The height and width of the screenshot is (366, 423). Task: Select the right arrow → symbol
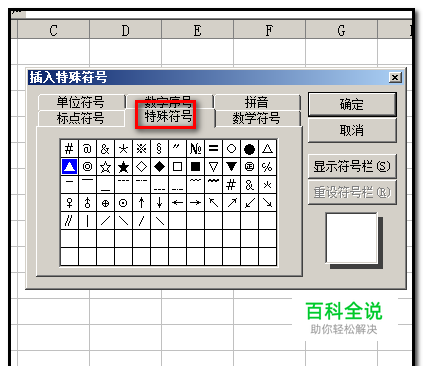(x=195, y=203)
